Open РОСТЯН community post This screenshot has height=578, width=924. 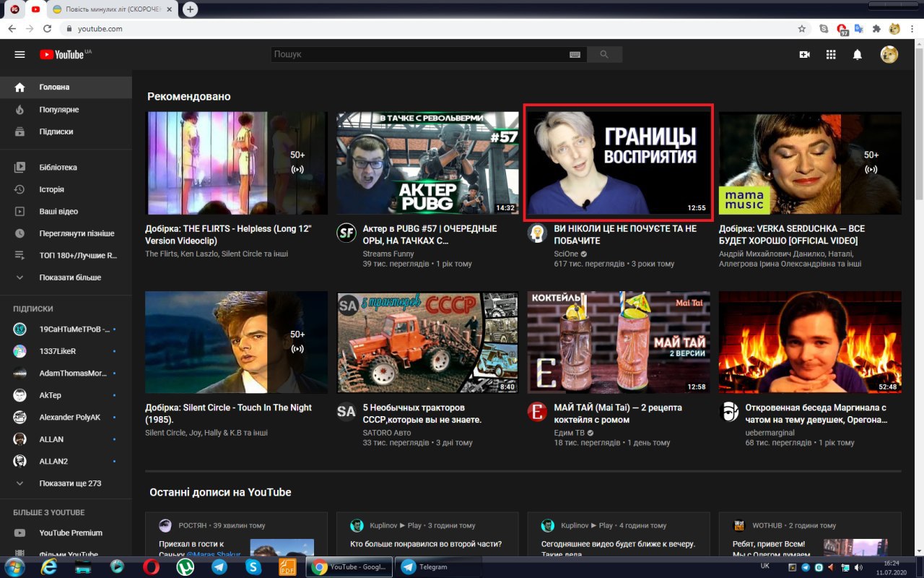(x=236, y=535)
